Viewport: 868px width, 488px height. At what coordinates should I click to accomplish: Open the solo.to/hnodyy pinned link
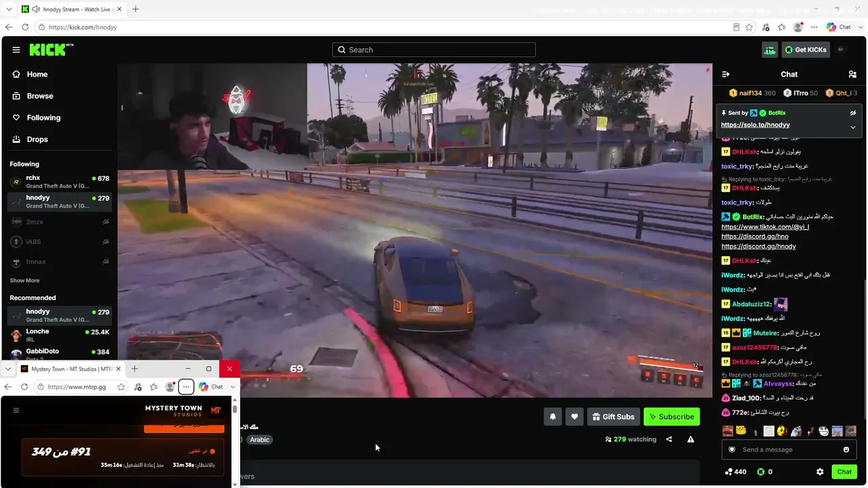click(x=755, y=125)
